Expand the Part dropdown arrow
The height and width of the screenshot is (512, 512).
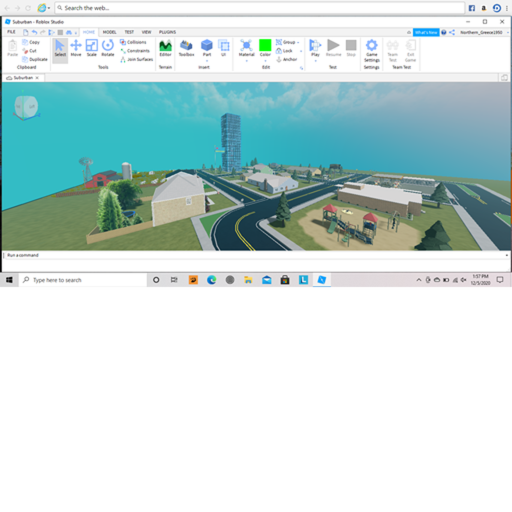[x=207, y=61]
